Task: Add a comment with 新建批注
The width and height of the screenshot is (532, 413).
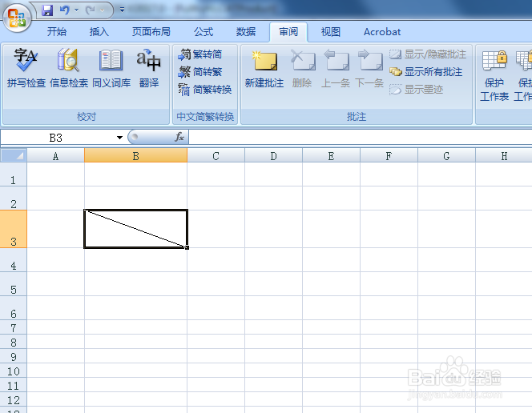Action: tap(264, 70)
